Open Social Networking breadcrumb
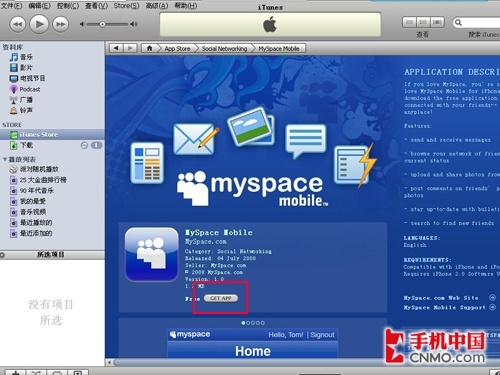 pos(224,49)
